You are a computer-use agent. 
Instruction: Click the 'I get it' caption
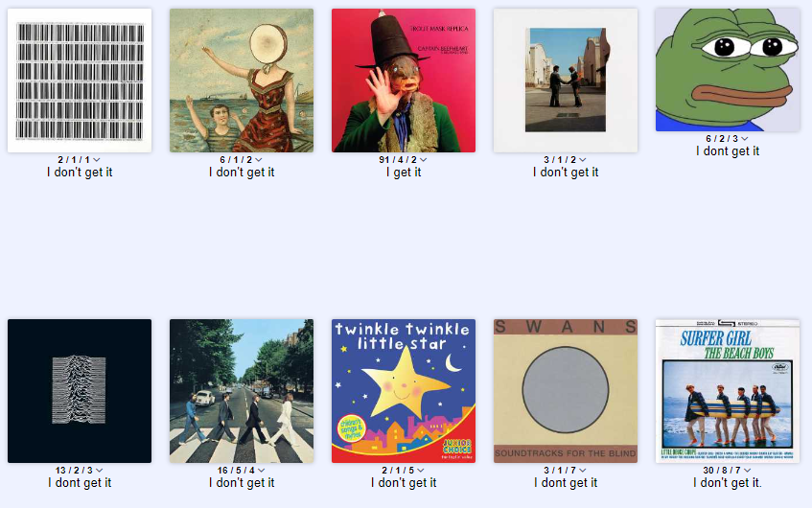(x=404, y=172)
